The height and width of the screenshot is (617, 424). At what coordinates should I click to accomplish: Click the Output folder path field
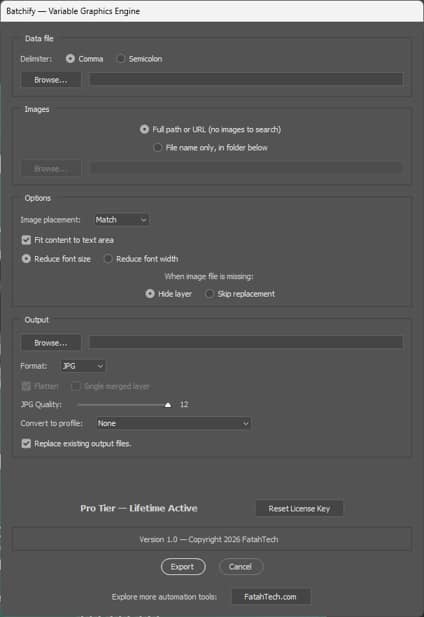[246, 342]
